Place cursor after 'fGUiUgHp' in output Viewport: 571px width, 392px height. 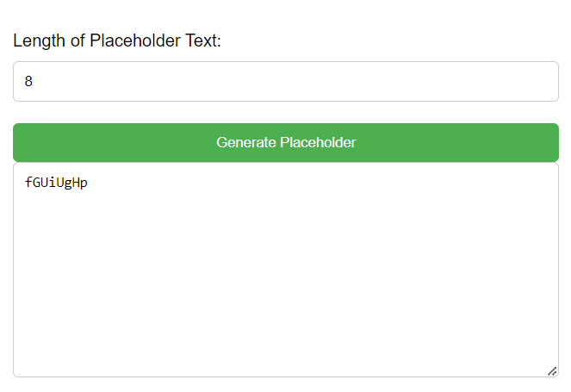coord(89,183)
